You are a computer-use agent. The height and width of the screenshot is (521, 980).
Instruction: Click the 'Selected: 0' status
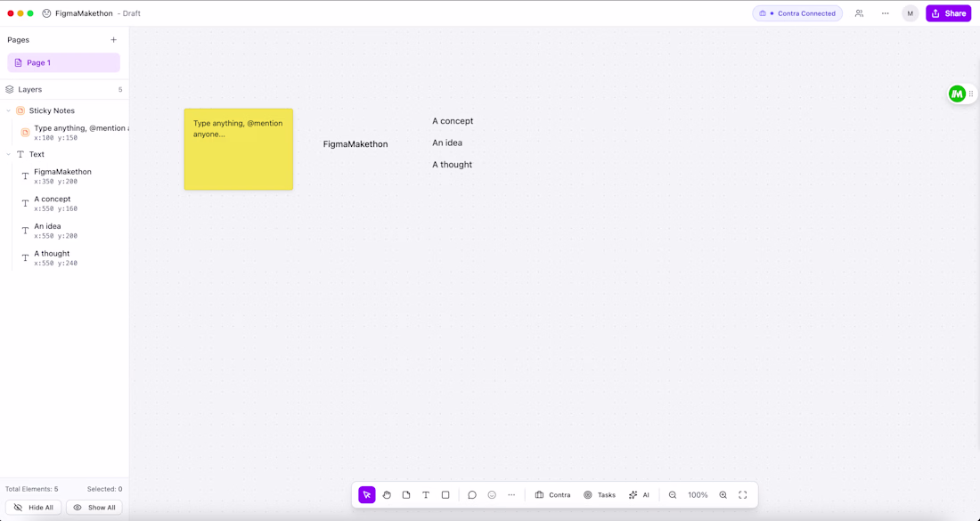[105, 489]
